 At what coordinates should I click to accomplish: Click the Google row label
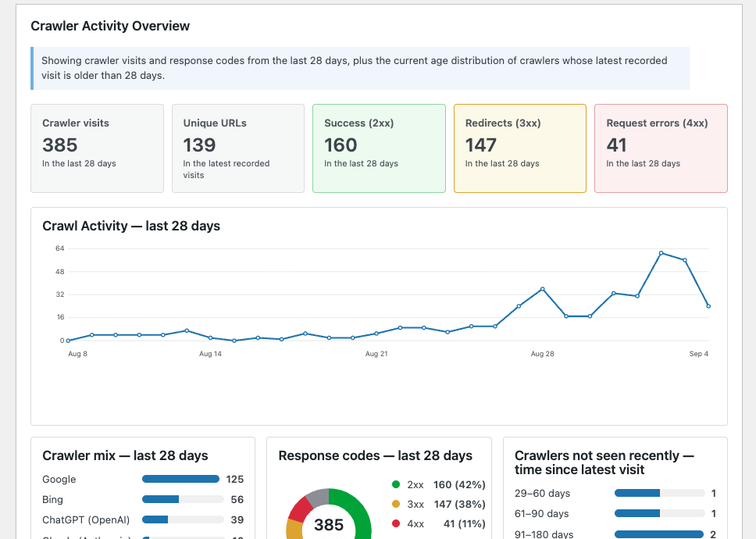[x=59, y=479]
